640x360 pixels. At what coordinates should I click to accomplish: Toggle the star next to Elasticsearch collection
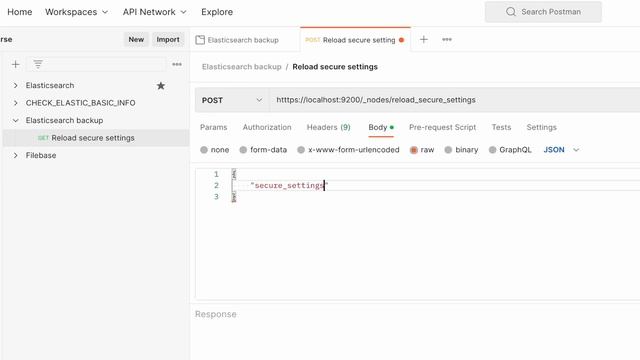161,85
